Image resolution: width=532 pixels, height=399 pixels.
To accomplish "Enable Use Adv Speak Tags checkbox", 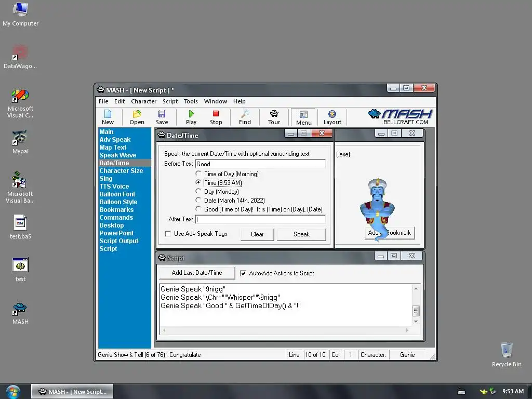I will [x=168, y=234].
